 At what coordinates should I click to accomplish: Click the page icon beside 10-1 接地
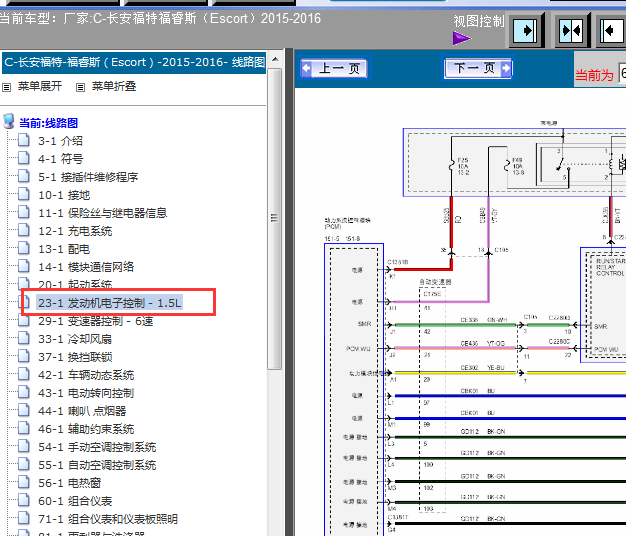[x=24, y=194]
